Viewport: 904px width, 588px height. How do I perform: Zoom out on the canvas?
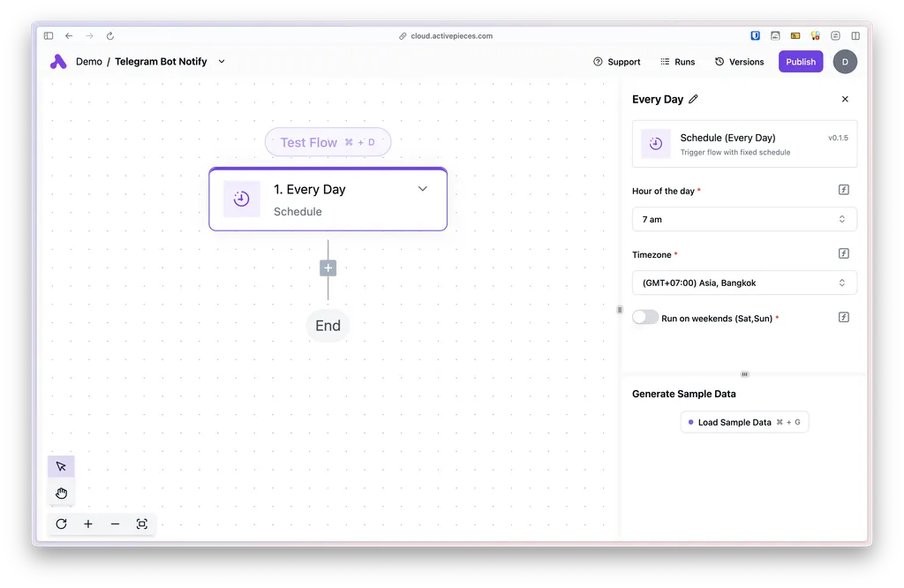click(116, 524)
